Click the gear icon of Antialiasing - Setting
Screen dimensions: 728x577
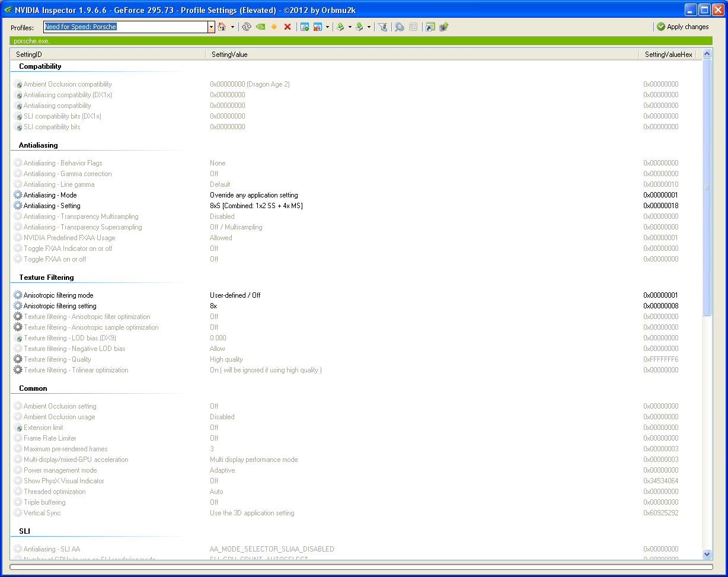[x=18, y=206]
